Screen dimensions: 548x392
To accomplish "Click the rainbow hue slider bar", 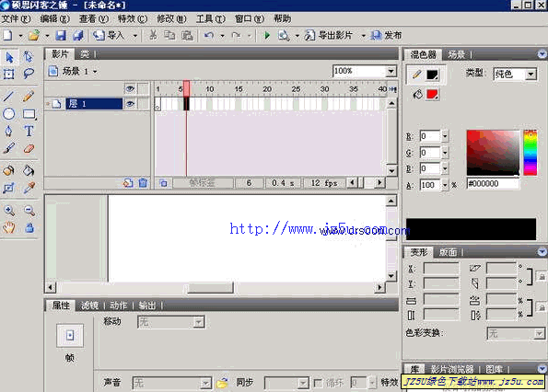I will [530, 153].
